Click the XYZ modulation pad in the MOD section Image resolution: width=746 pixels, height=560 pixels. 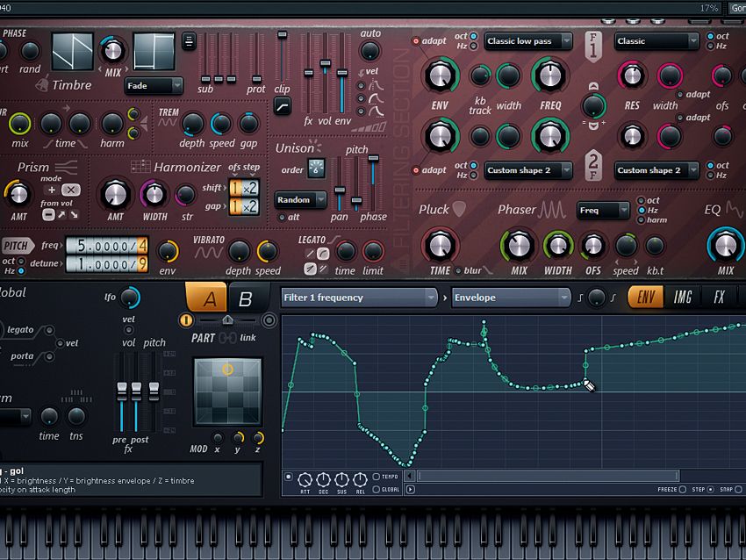pyautogui.click(x=226, y=391)
